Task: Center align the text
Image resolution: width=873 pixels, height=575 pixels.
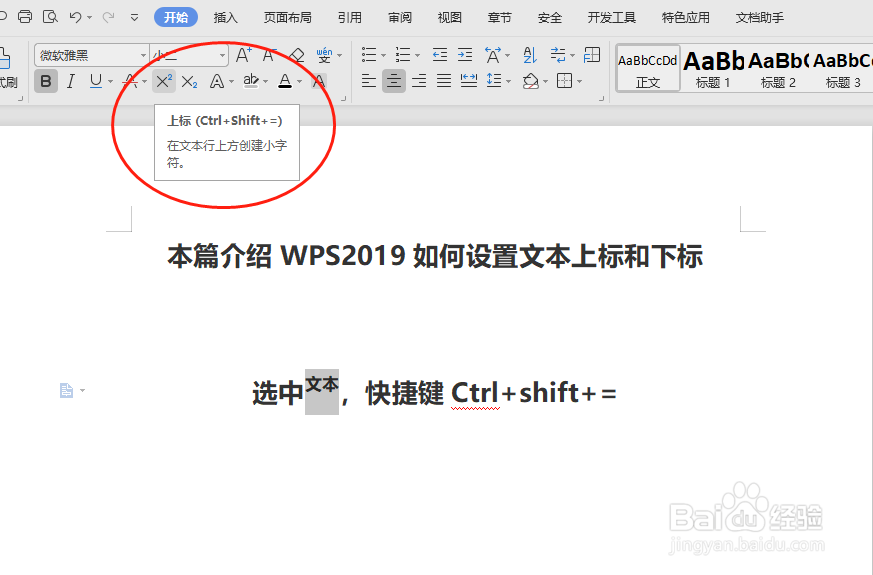Action: pos(394,81)
